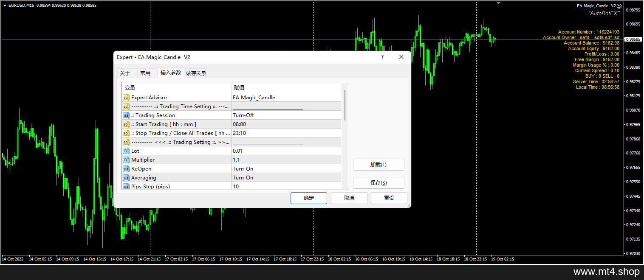Select the '.: Start Trading [ hh : mm ]' text
Image resolution: width=644 pixels, height=280 pixels.
coord(164,124)
